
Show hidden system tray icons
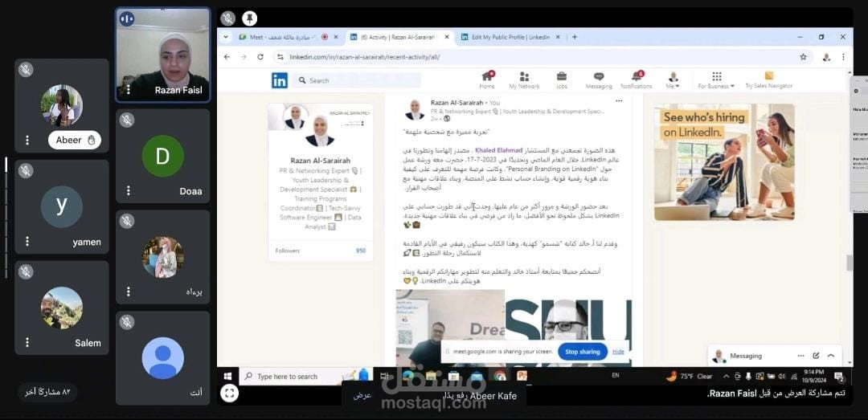pyautogui.click(x=727, y=377)
